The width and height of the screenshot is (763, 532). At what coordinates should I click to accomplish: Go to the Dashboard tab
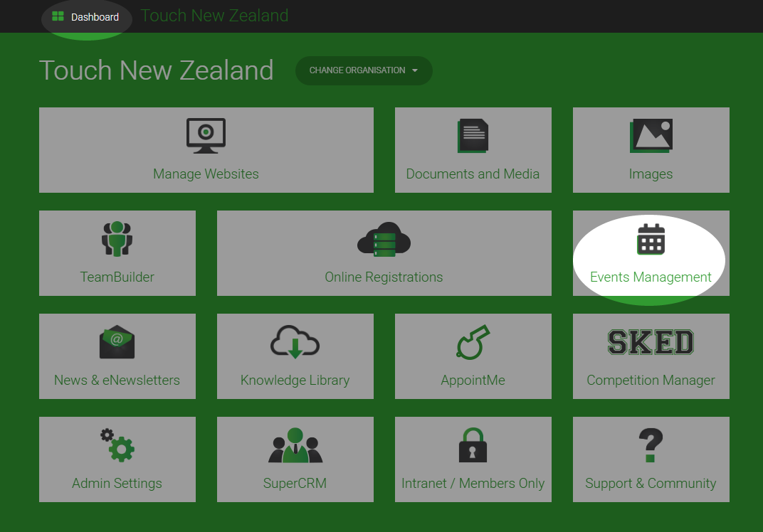[87, 18]
